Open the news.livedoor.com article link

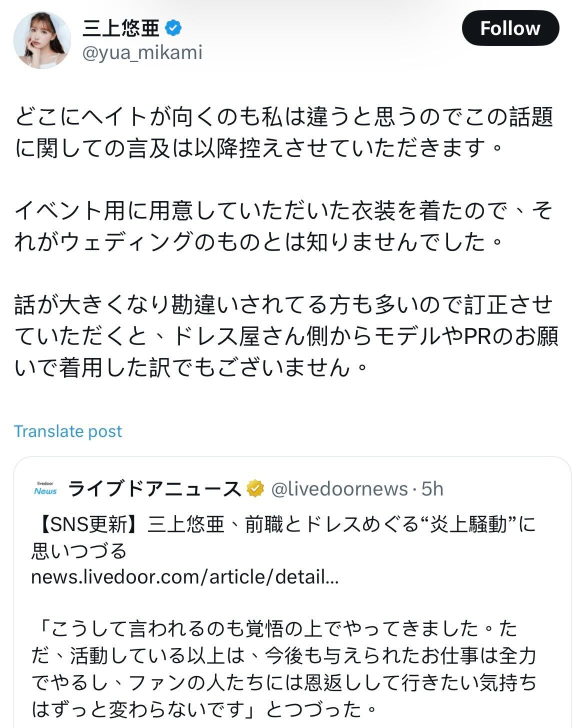tap(185, 577)
